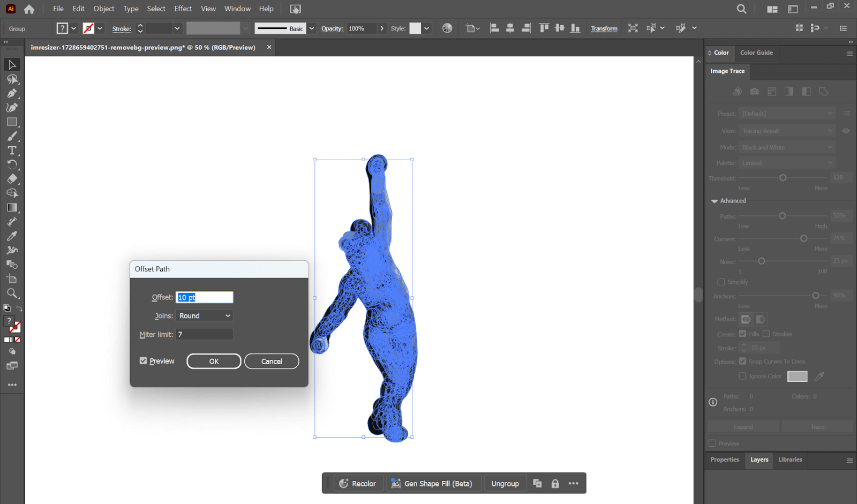Screen dimensions: 857x504
Task: Select the Curvature tool
Action: 12,108
